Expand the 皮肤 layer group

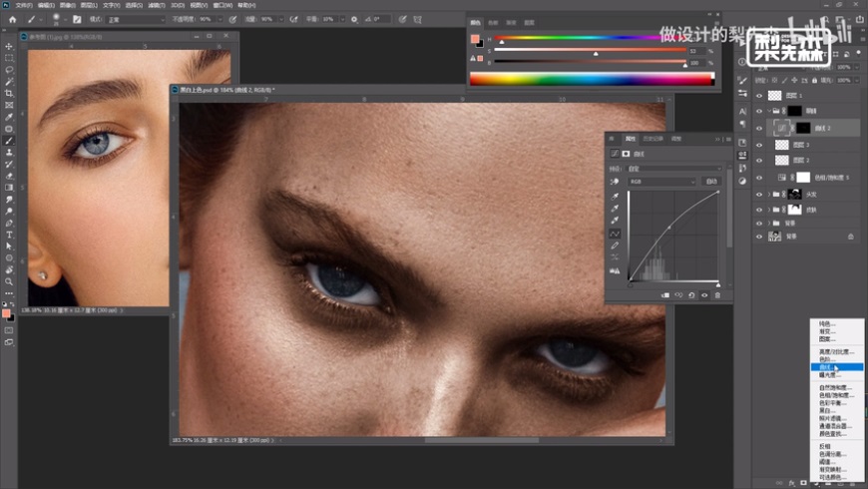tap(769, 210)
